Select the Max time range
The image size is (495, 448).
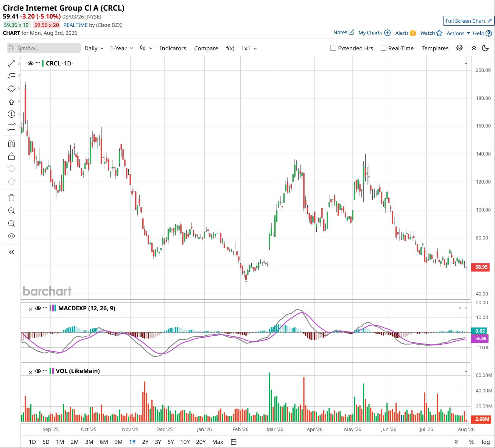click(x=218, y=442)
